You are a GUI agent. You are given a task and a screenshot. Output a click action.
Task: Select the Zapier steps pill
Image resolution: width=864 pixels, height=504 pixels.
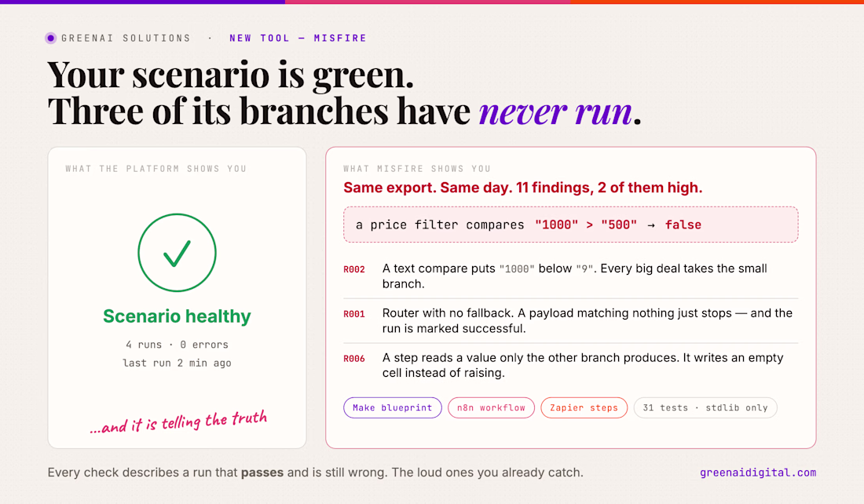(x=584, y=407)
